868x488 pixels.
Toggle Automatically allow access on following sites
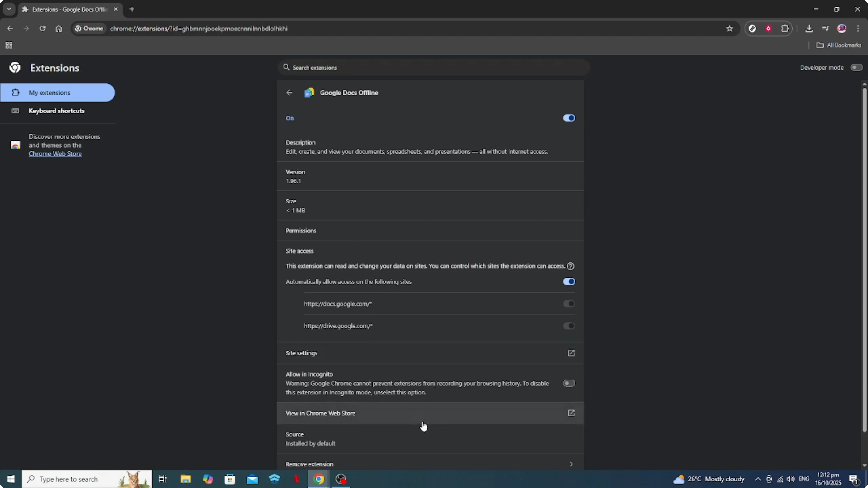tap(569, 281)
